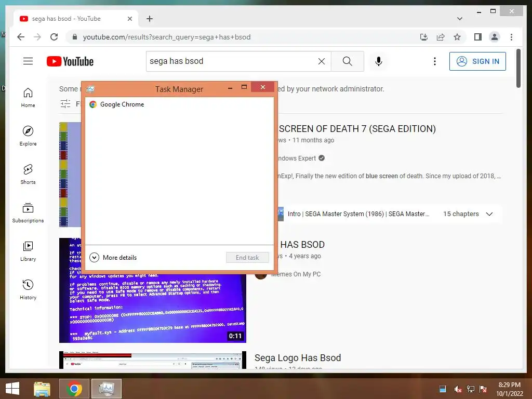Open Chrome three-dot menu
Image resolution: width=532 pixels, height=399 pixels.
[511, 37]
